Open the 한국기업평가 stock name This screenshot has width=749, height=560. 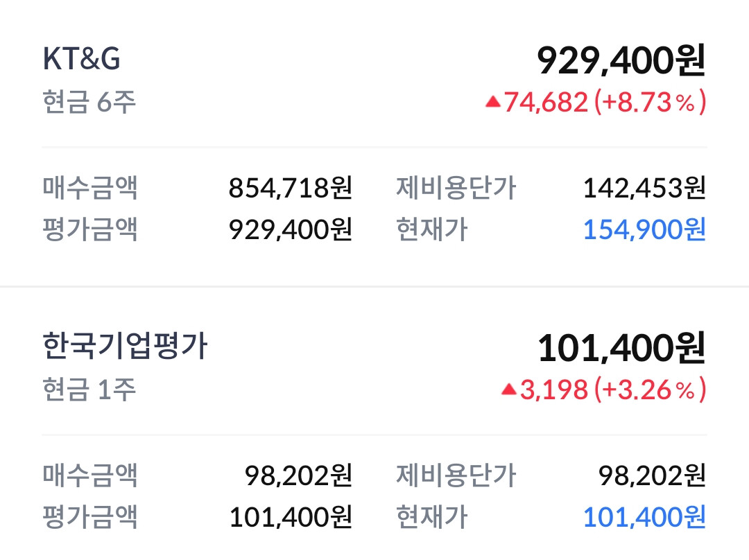coord(125,347)
